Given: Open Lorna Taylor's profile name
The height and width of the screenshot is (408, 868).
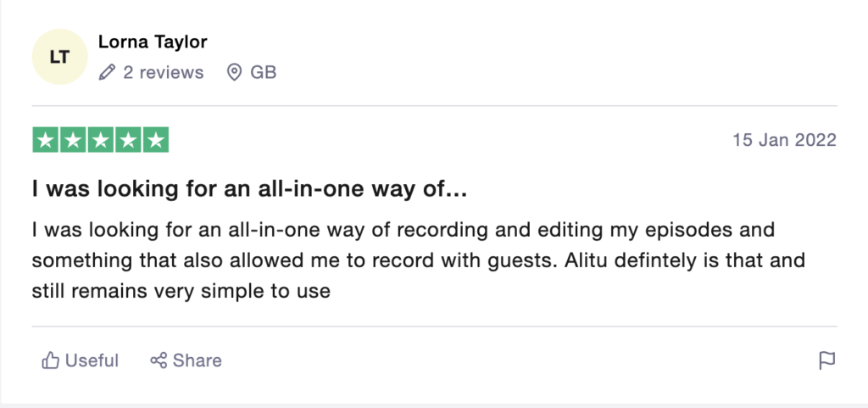Looking at the screenshot, I should click(x=153, y=42).
